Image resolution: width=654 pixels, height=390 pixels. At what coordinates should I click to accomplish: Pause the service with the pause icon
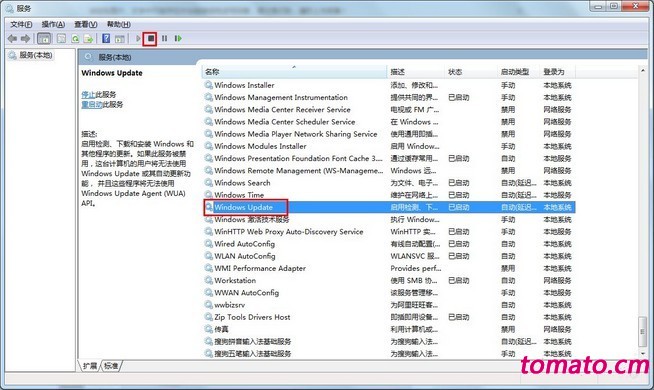tap(164, 39)
